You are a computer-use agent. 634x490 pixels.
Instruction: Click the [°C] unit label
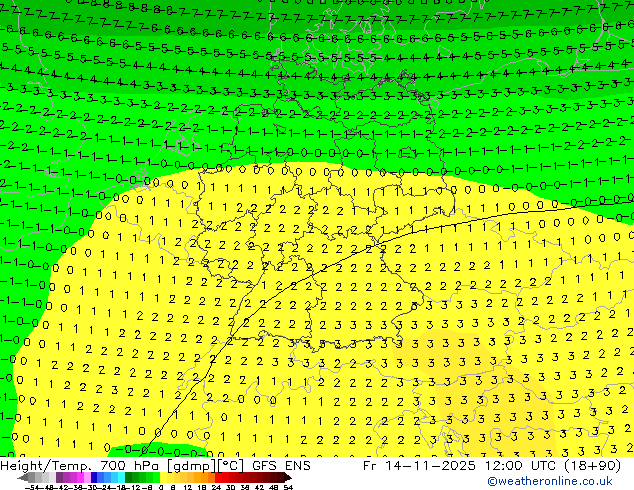click(231, 466)
